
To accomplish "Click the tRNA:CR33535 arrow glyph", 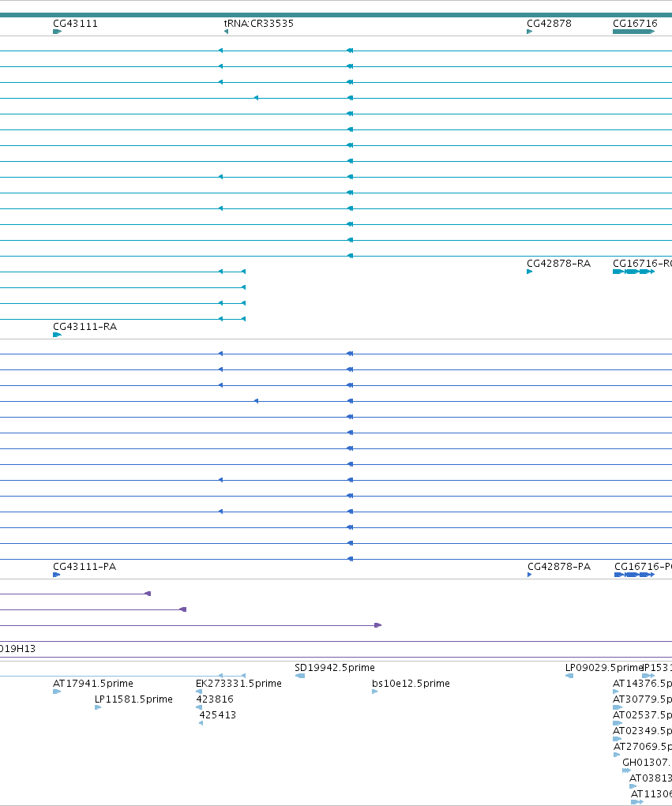I will click(x=226, y=32).
